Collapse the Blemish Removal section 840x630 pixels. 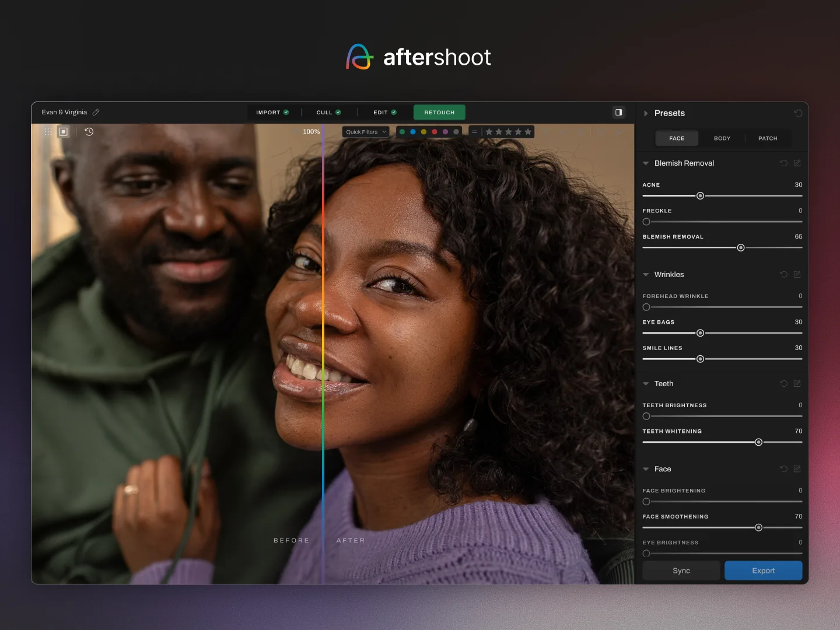click(645, 163)
